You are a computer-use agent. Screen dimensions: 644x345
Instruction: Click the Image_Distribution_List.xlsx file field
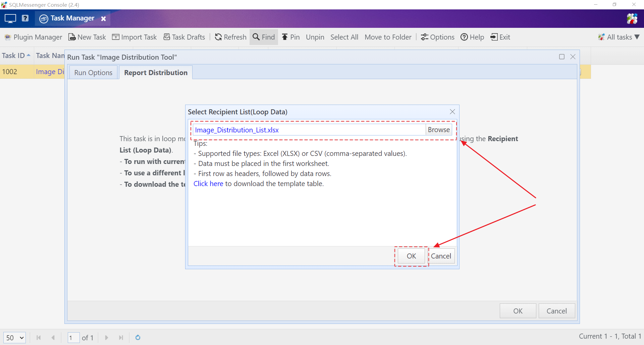pyautogui.click(x=309, y=130)
